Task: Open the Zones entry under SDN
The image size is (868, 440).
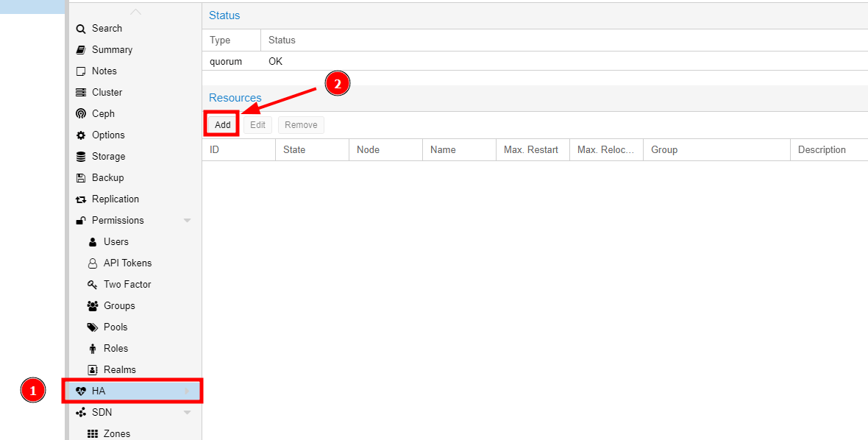Action: (116, 433)
